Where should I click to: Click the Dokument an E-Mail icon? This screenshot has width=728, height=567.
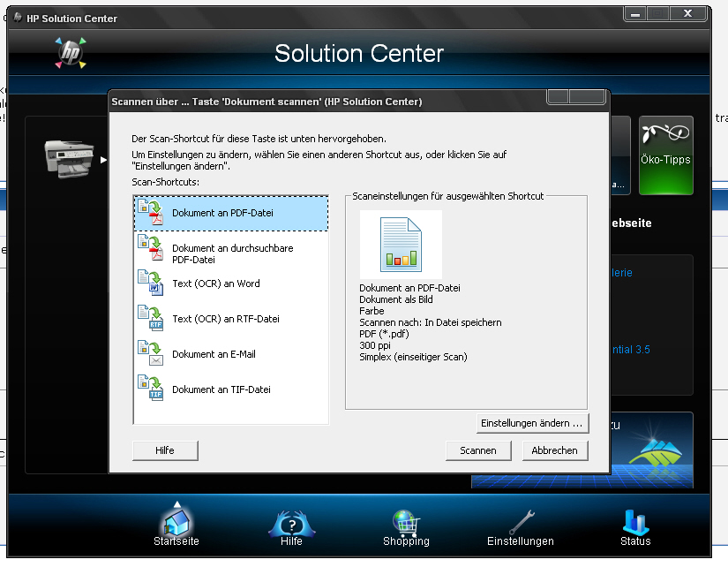151,353
